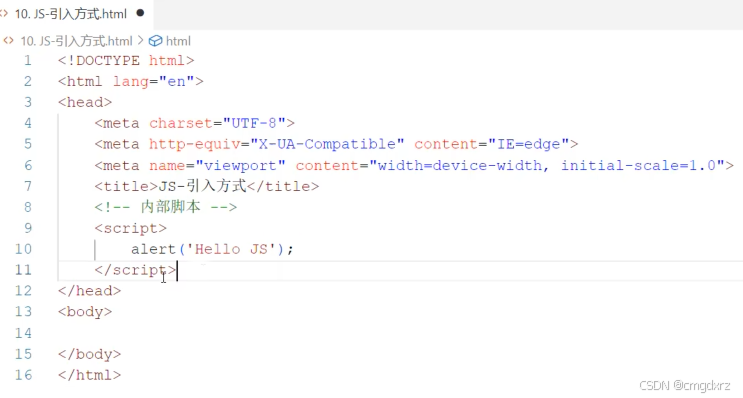Click the </script> closing tag
The height and width of the screenshot is (398, 743).
point(135,270)
